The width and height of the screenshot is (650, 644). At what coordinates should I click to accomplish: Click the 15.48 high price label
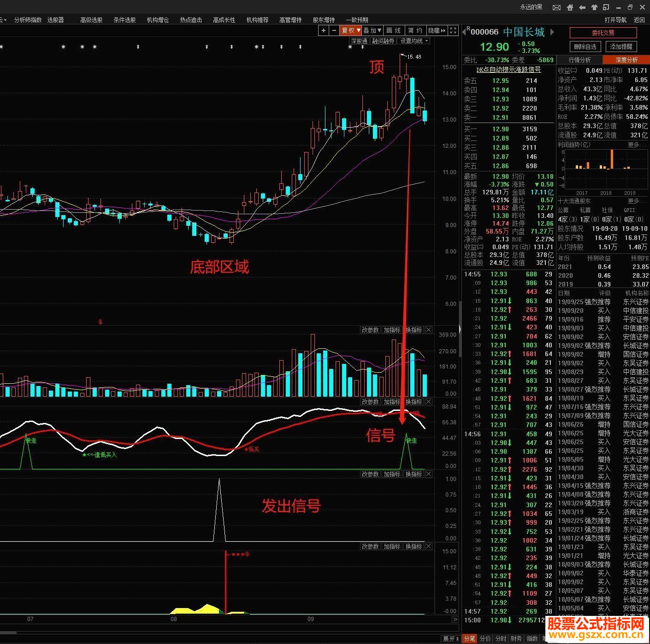pos(414,57)
